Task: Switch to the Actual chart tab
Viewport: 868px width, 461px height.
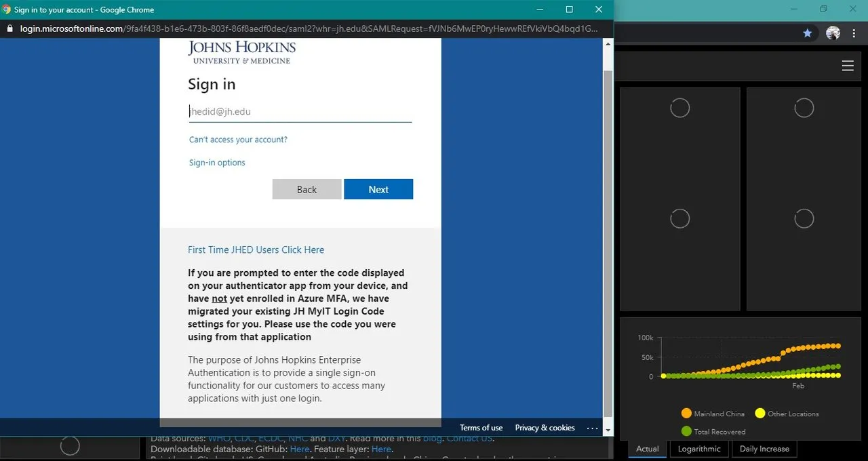Action: (648, 449)
